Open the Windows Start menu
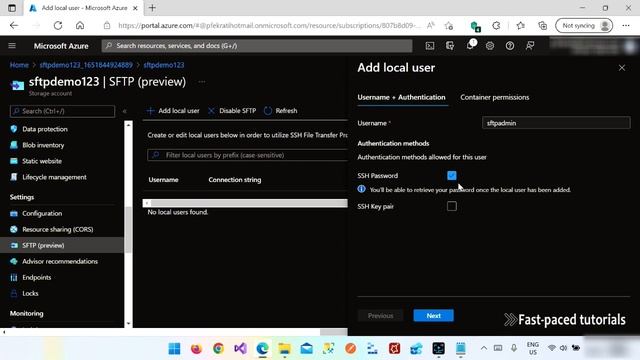 (x=174, y=349)
